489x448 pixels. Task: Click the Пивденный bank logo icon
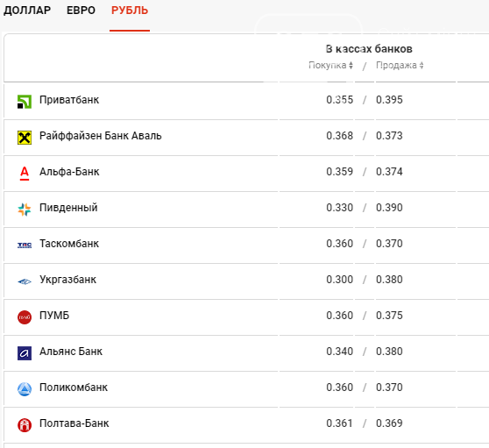[25, 210]
